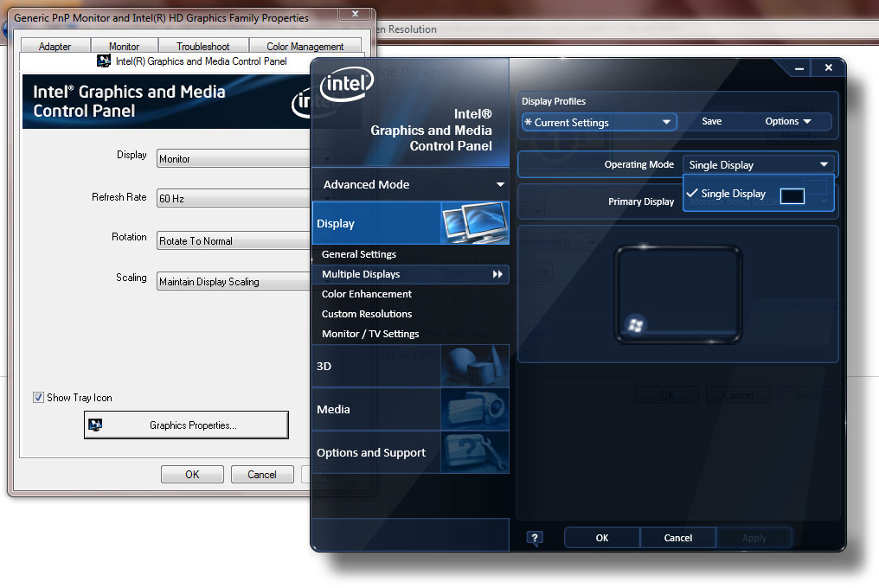Toggle the Show Tray Icon checkbox
Image resolution: width=879 pixels, height=588 pixels.
click(38, 398)
